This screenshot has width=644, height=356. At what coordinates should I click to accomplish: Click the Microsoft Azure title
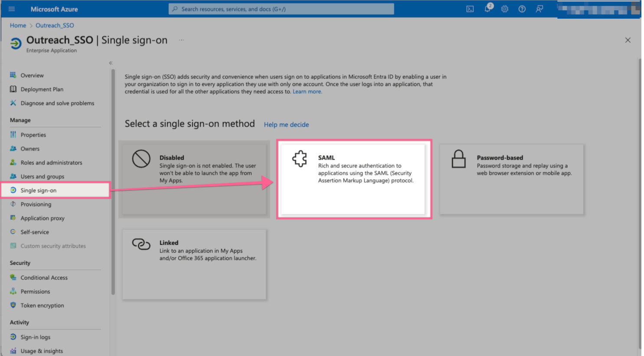point(54,9)
